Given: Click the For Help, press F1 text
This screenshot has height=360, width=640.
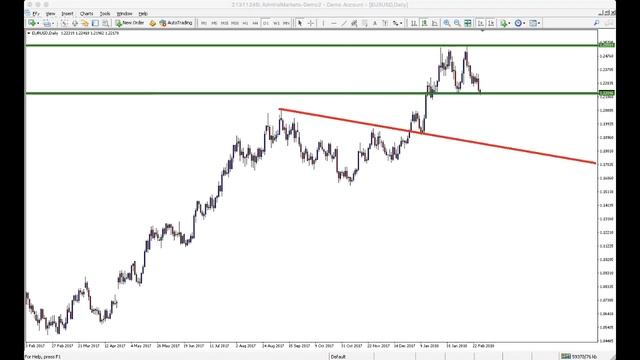Looking at the screenshot, I should (x=43, y=357).
